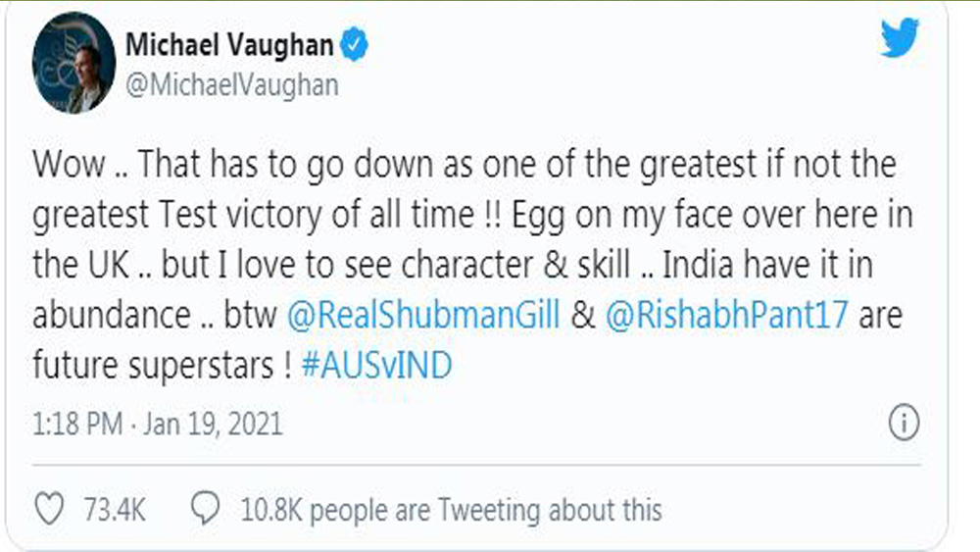The width and height of the screenshot is (980, 552).
Task: Click the reply speech bubble icon
Action: (204, 510)
